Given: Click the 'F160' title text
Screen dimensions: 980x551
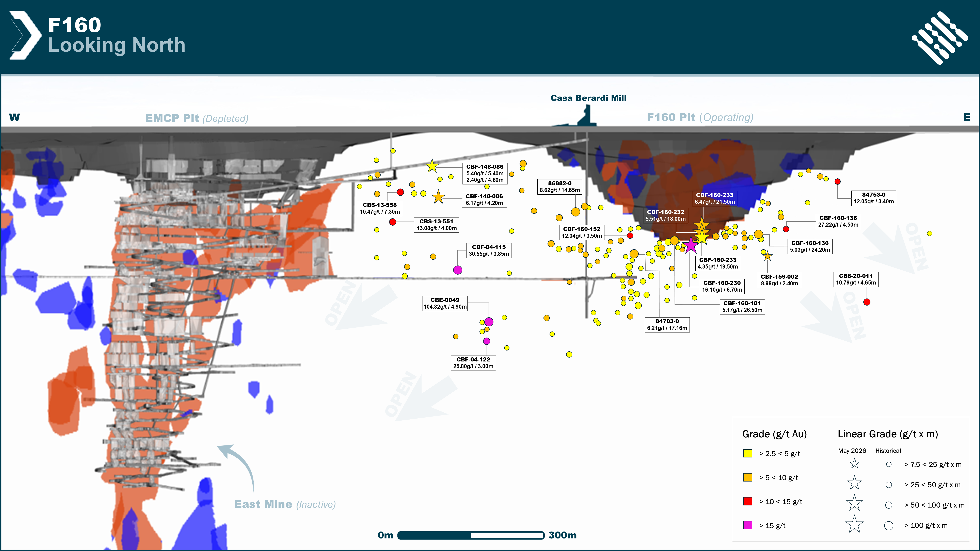Looking at the screenshot, I should click(75, 25).
